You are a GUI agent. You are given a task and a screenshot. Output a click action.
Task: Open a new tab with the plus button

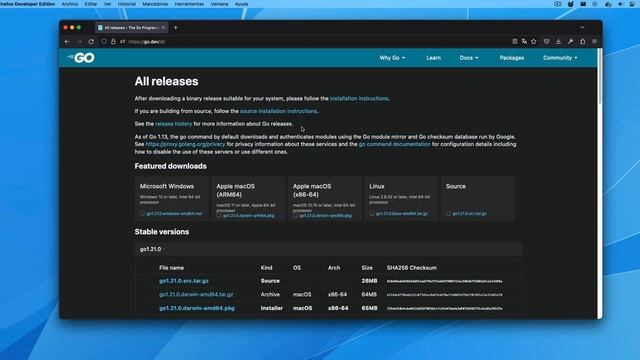(x=176, y=28)
